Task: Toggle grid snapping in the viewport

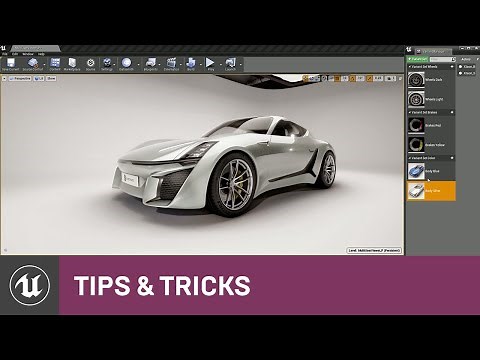Action: (337, 79)
